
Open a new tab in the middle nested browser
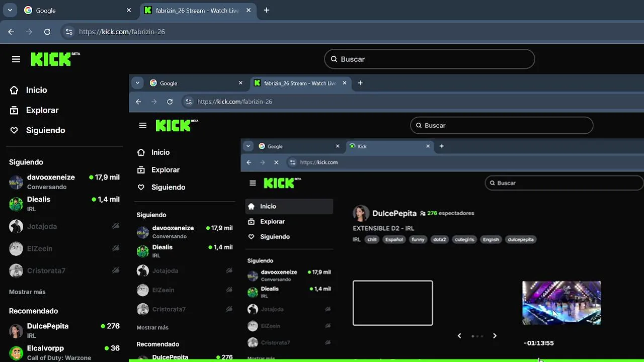[360, 83]
